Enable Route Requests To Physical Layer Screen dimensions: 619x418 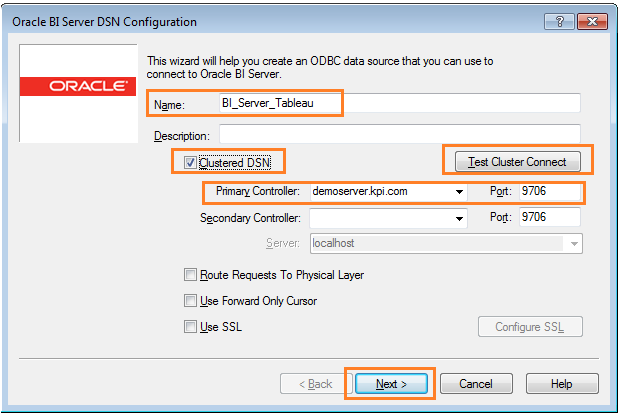tap(191, 274)
